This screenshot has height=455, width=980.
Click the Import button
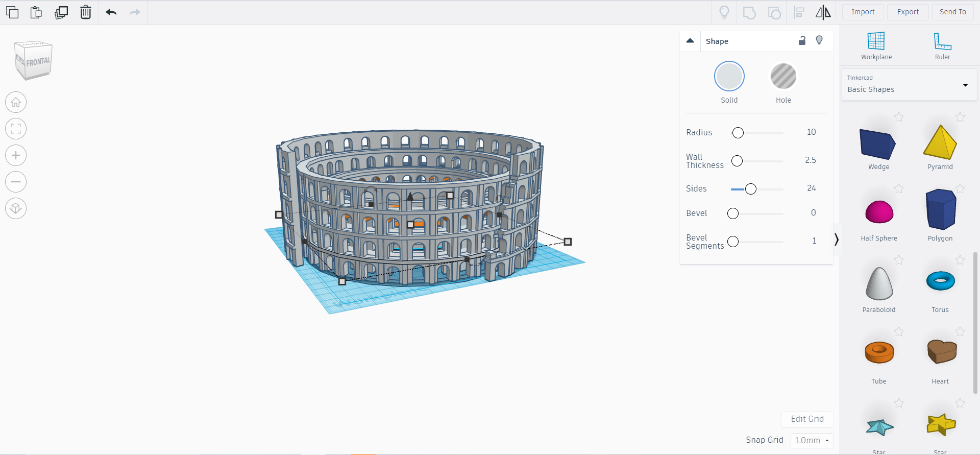click(863, 12)
